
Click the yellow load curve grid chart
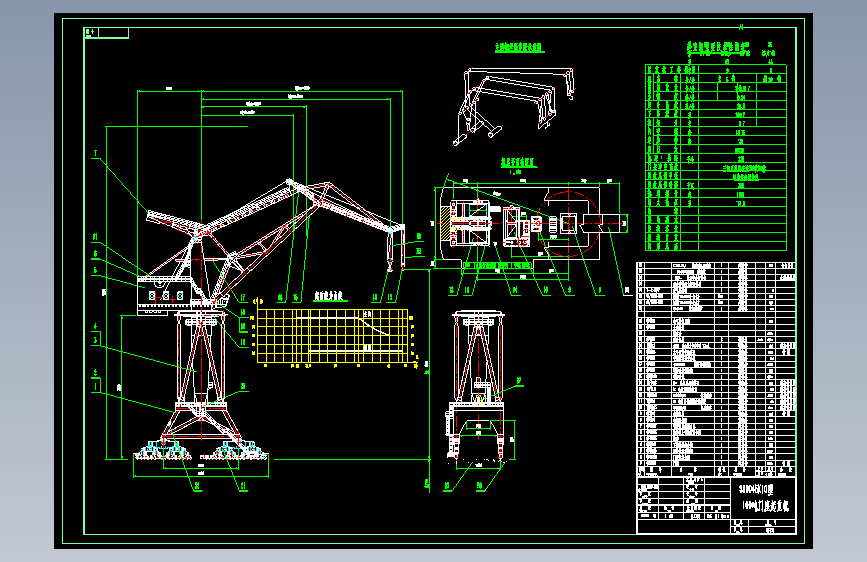click(x=333, y=336)
